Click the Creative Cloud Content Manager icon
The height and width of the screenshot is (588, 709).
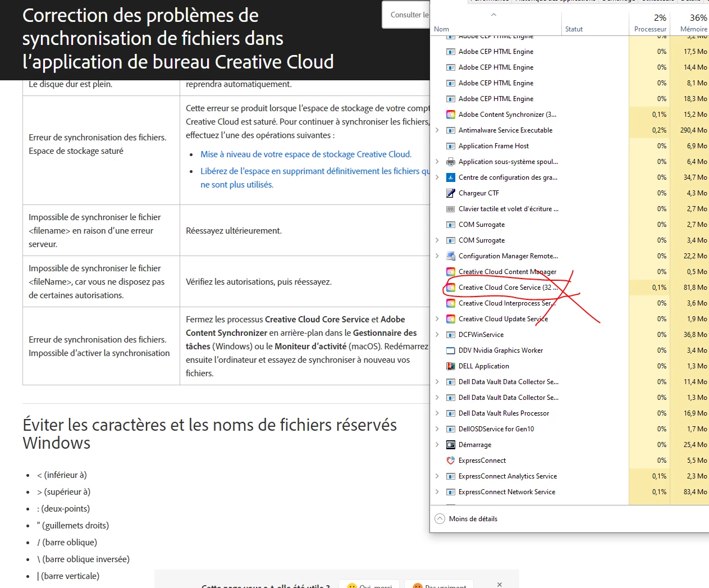point(450,272)
